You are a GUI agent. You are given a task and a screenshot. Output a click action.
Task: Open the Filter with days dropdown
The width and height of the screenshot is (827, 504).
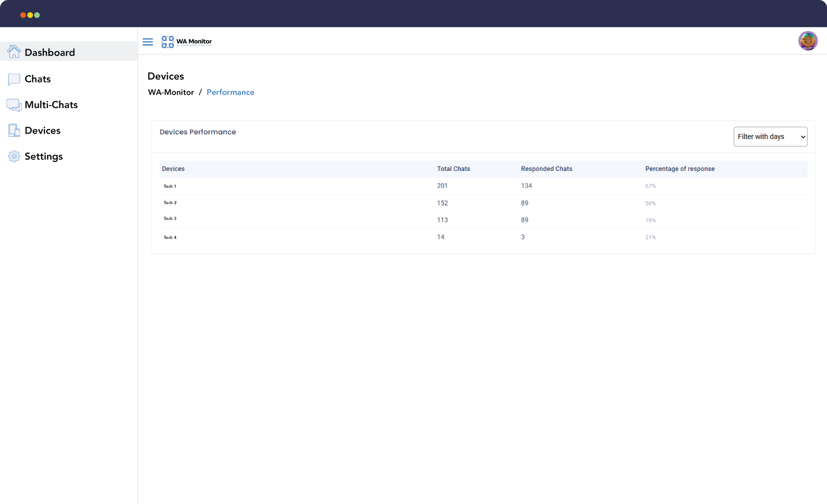coord(770,137)
